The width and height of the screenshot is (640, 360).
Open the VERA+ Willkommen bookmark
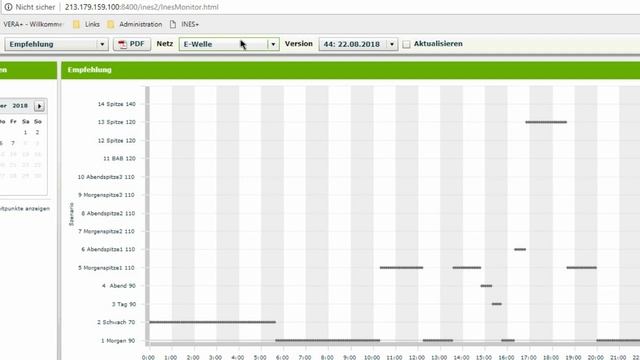click(33, 24)
